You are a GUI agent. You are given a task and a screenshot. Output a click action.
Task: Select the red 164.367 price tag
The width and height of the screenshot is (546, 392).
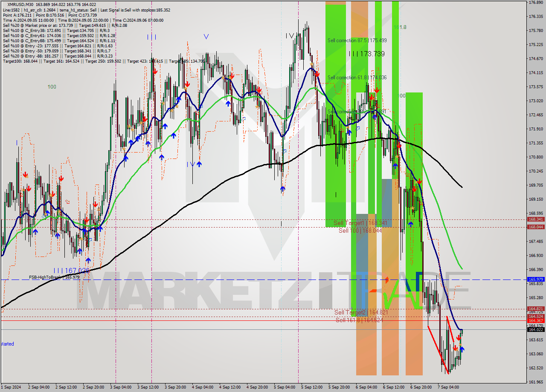[536, 321]
